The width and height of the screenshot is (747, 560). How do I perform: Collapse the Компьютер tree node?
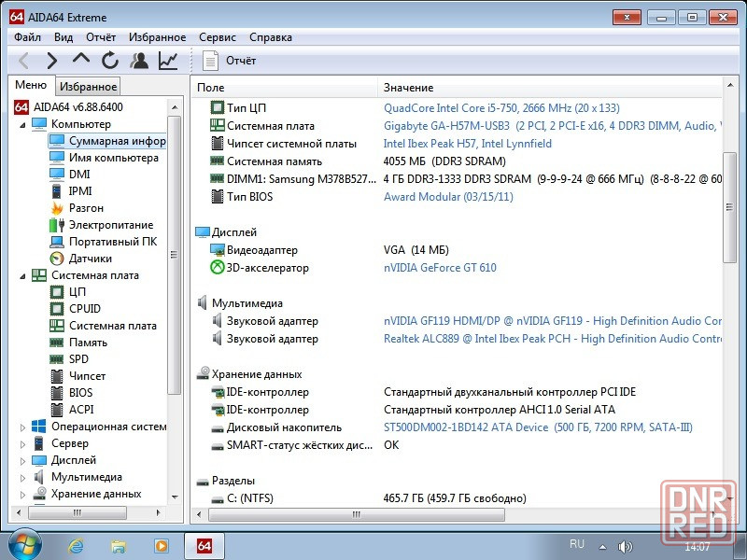(22, 125)
